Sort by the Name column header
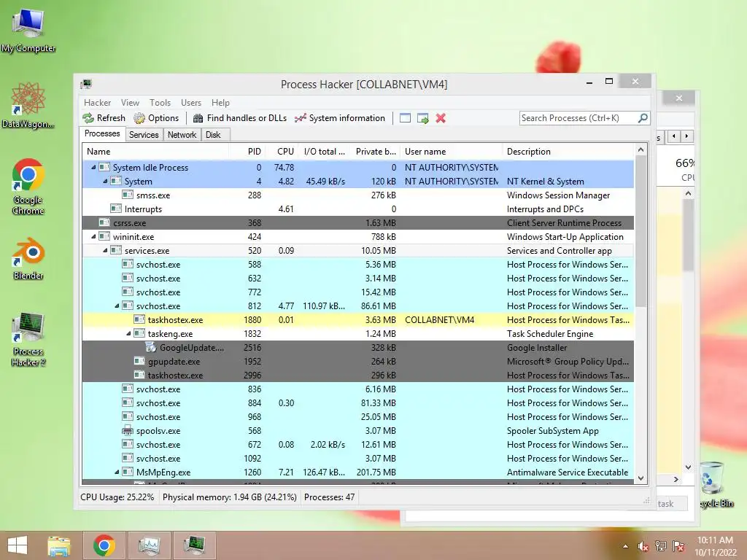747x560 pixels. tap(156, 152)
